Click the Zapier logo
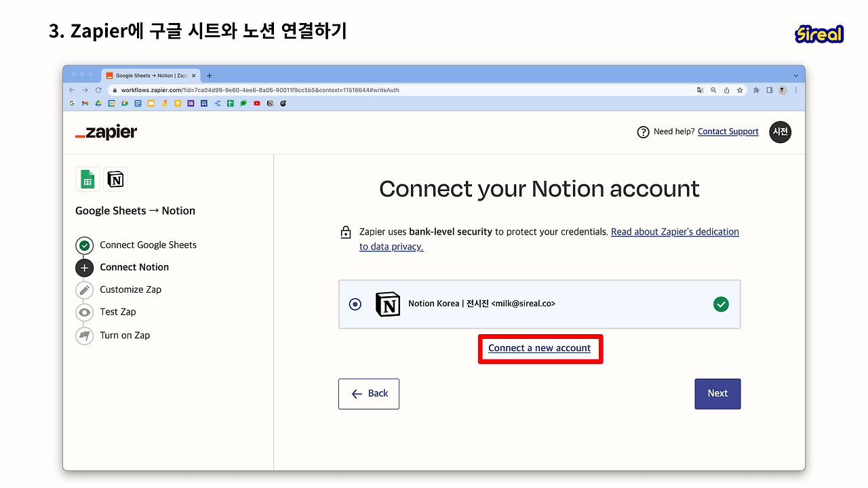 click(x=106, y=132)
